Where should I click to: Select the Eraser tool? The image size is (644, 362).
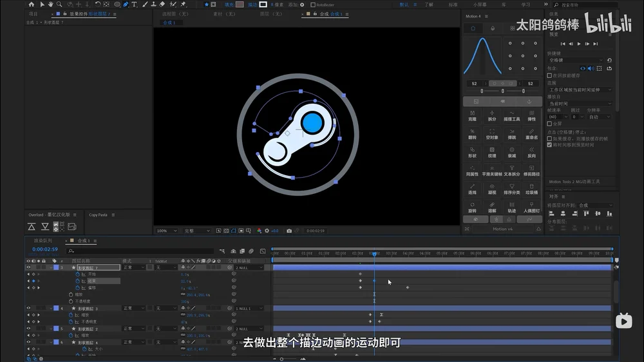click(x=162, y=5)
